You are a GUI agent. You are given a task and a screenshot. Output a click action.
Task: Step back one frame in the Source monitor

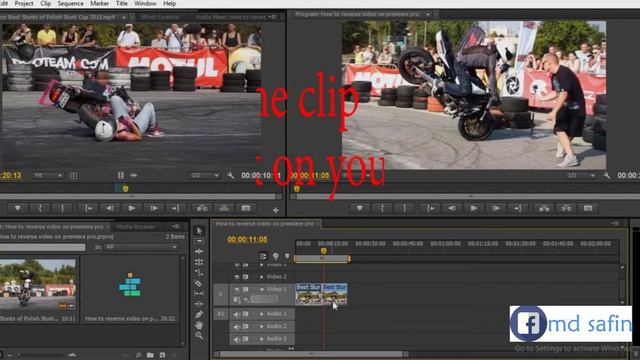[x=109, y=208]
